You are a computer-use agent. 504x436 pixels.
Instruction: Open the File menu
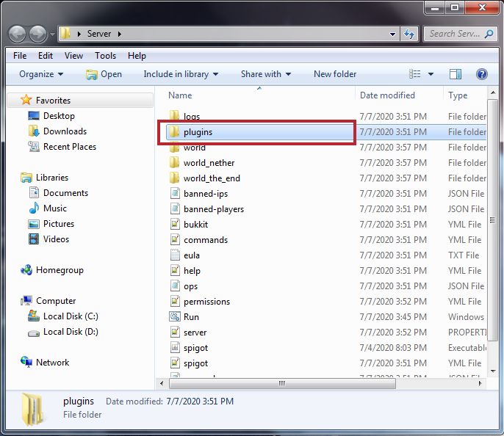(20, 56)
